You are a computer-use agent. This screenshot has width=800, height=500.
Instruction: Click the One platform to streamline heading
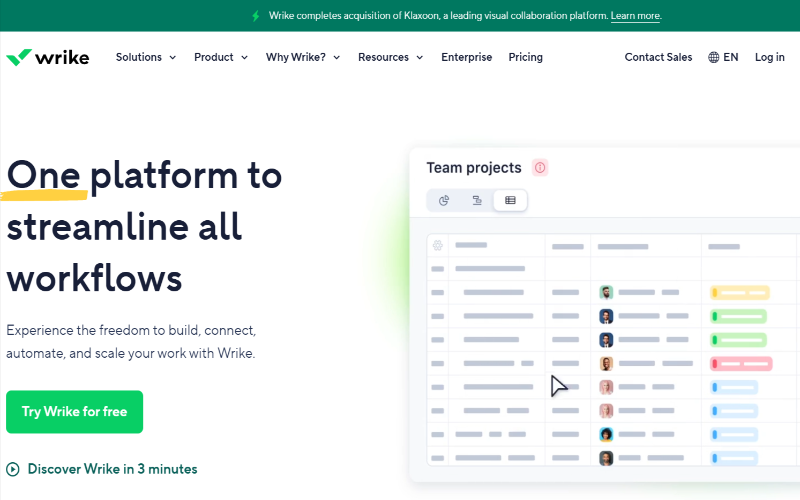pos(144,227)
